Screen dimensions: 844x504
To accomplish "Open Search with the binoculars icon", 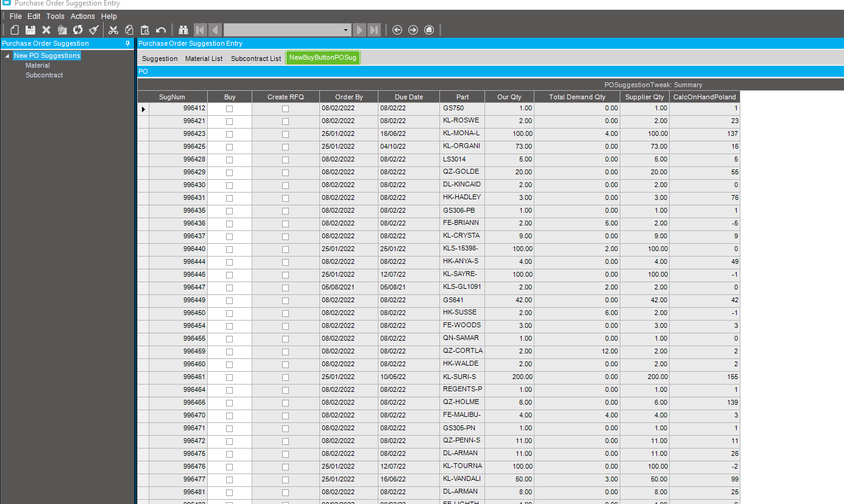I will (183, 30).
